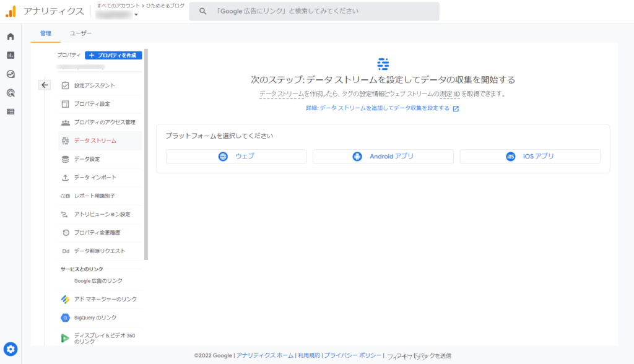The width and height of the screenshot is (634, 364).
Task: Expand the account selector dropdown arrow
Action: pyautogui.click(x=136, y=15)
